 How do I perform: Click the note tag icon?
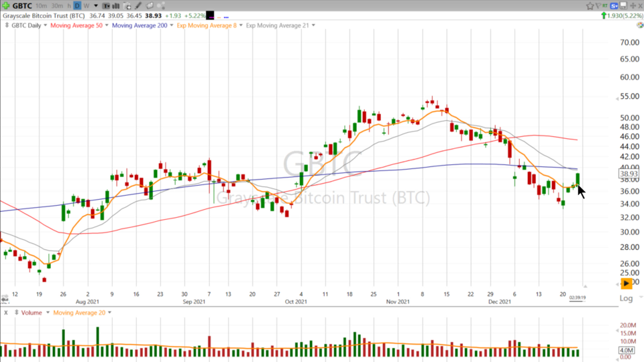click(150, 6)
